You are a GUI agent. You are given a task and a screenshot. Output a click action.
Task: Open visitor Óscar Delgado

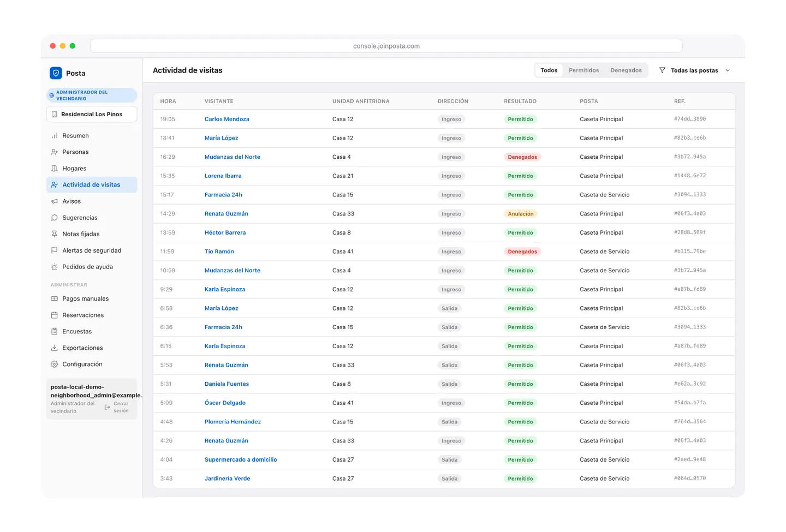coord(225,403)
